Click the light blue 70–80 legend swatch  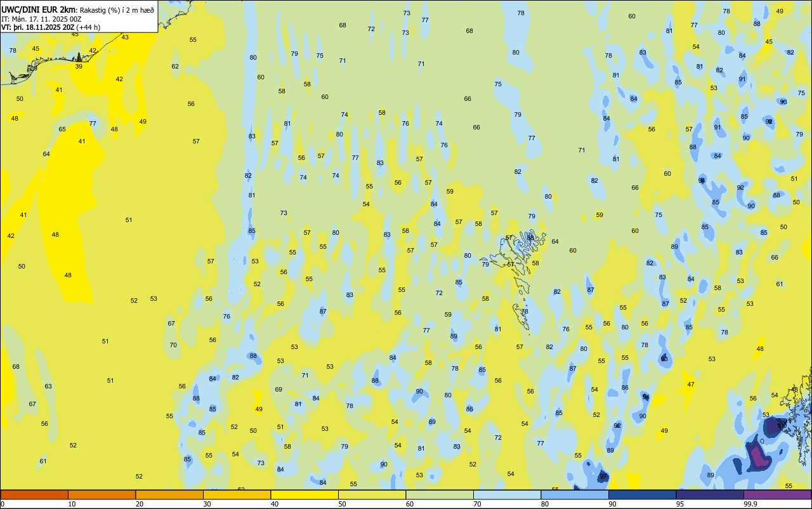(x=507, y=494)
